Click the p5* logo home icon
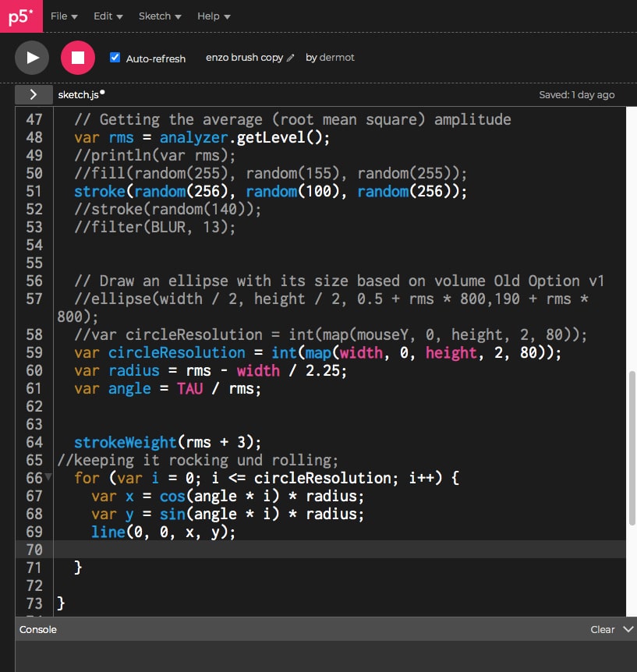Screen dimensions: 637x672 tap(21, 16)
